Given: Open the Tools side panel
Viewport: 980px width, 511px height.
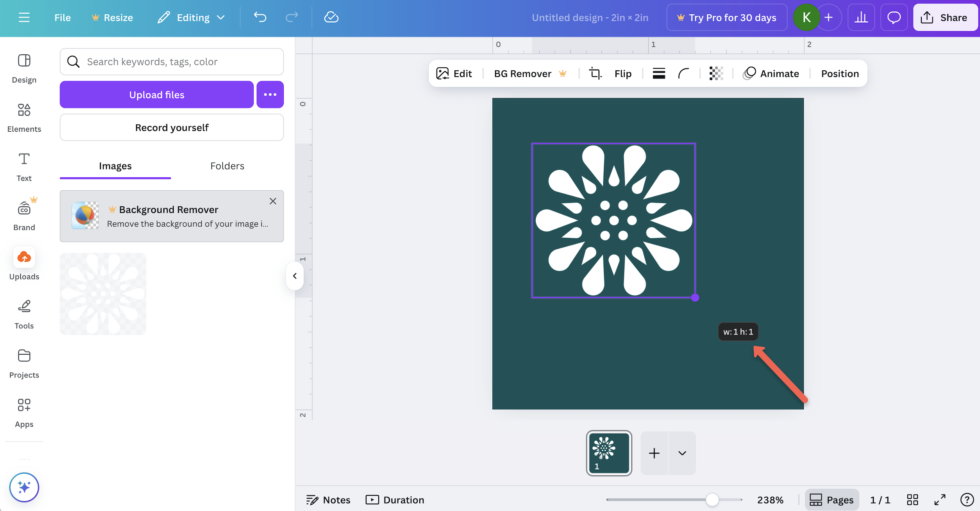Looking at the screenshot, I should [x=24, y=315].
